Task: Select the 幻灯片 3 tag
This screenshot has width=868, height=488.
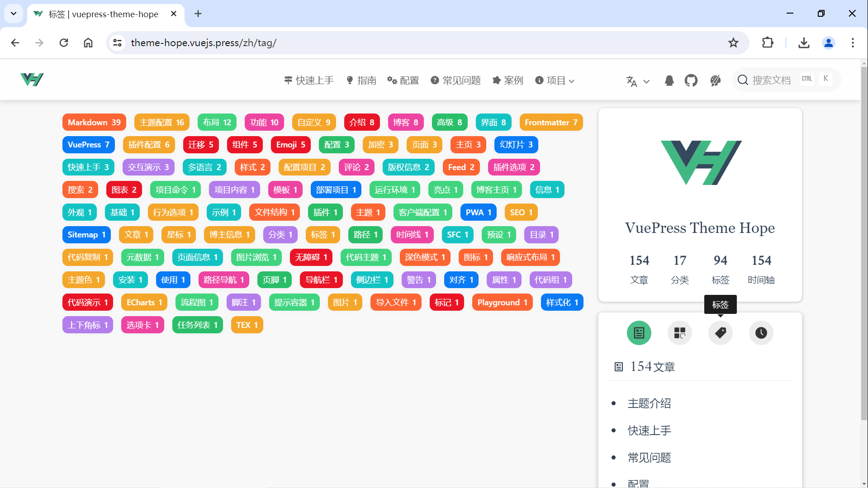Action: click(516, 145)
